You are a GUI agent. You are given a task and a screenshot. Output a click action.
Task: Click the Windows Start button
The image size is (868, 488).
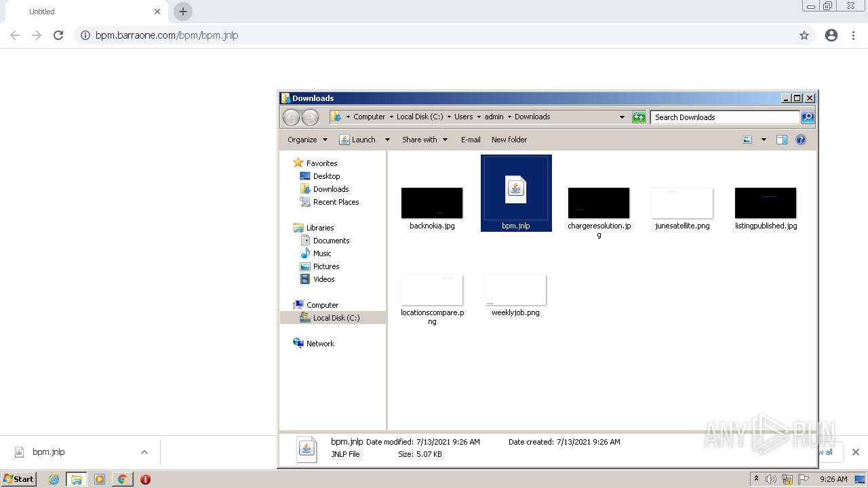point(19,479)
